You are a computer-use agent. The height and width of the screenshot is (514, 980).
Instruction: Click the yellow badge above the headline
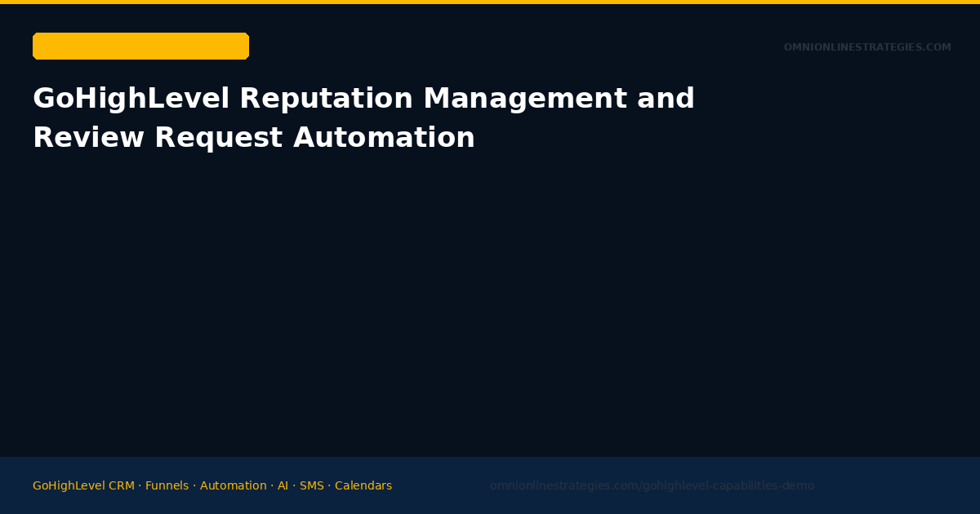pos(140,46)
